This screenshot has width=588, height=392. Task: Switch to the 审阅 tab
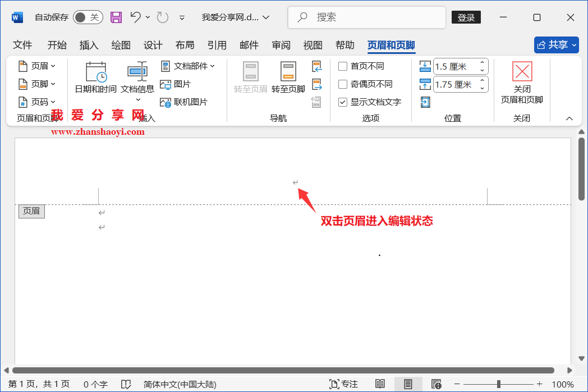(281, 45)
